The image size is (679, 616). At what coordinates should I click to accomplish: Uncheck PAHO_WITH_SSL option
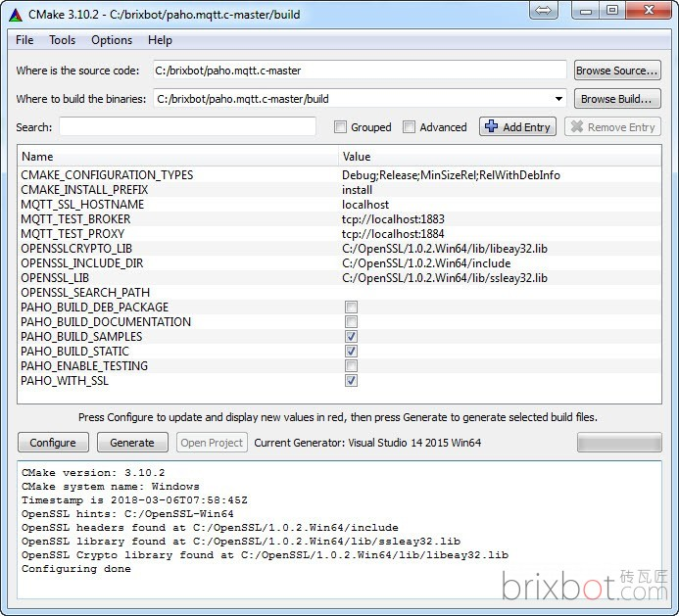coord(351,381)
